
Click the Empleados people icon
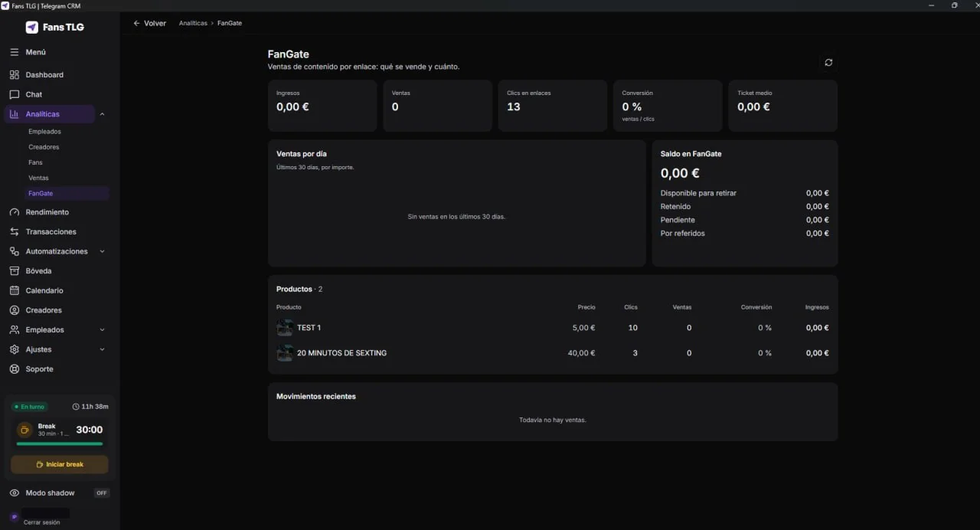click(x=15, y=330)
